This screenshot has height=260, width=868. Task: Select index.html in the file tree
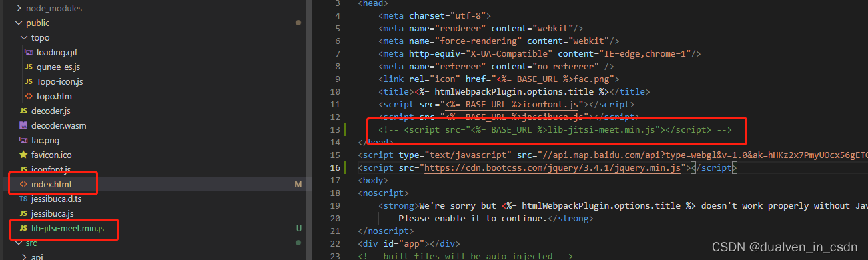point(51,185)
